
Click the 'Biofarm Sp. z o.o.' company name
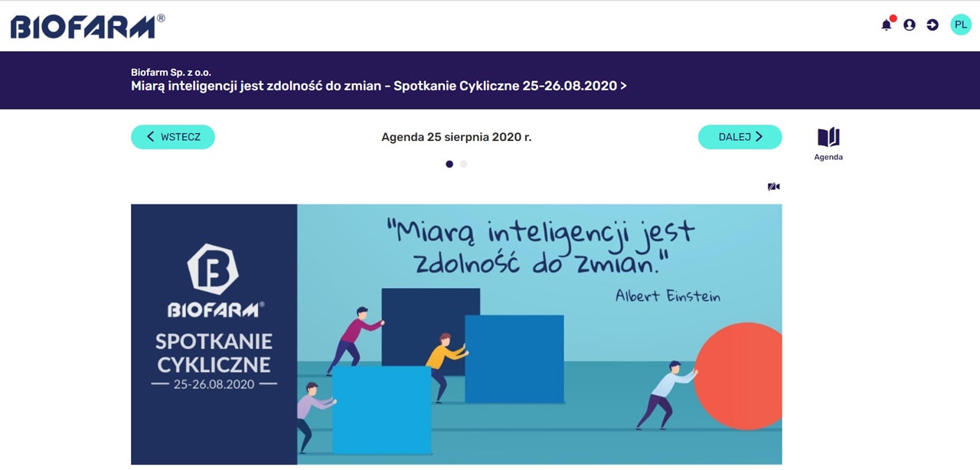[171, 72]
